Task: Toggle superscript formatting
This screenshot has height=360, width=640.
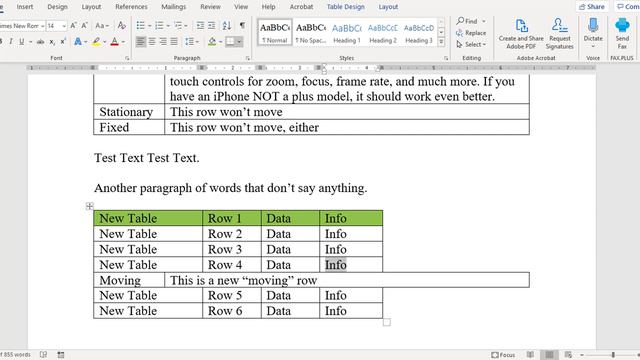Action: pos(63,42)
